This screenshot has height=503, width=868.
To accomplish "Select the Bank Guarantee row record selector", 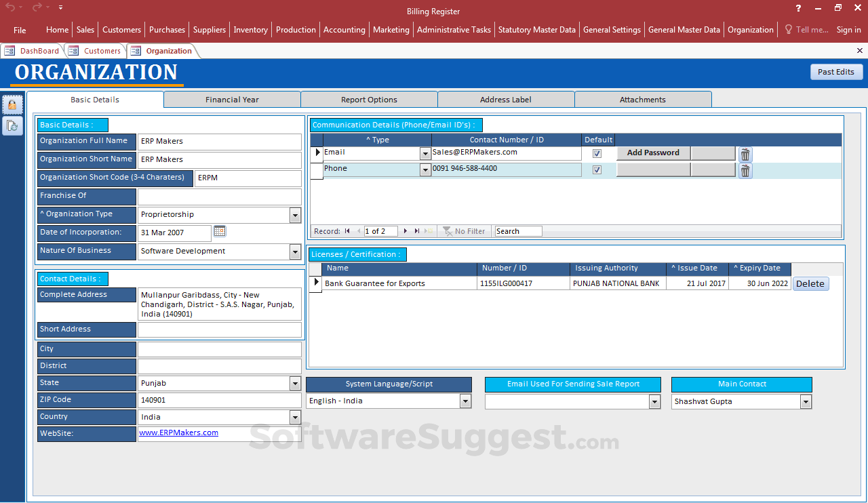I will [315, 283].
